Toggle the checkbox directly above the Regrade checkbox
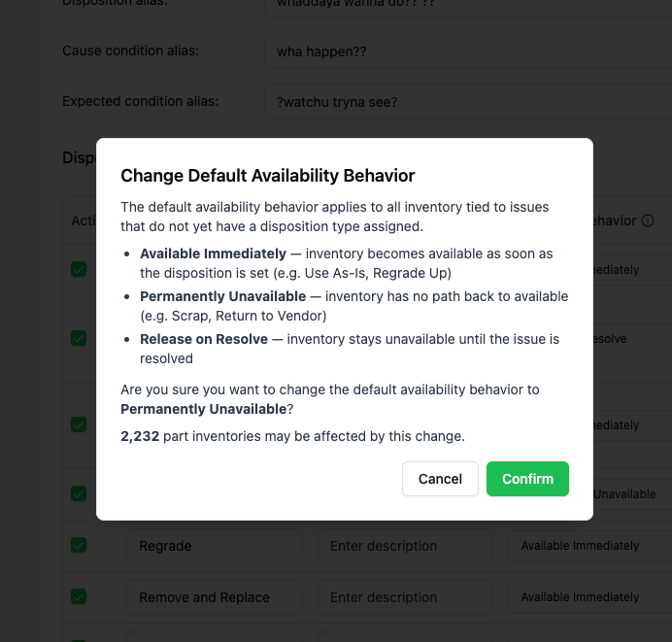Screen dimensions: 672x642 (79, 493)
